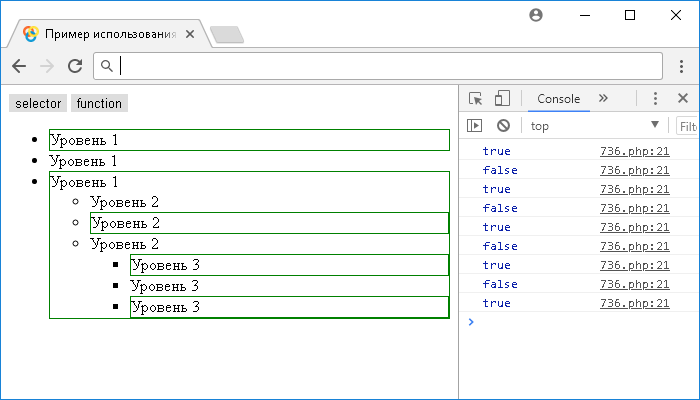Screen dimensions: 700x400
Task: Switch to the Console tab
Action: (558, 99)
